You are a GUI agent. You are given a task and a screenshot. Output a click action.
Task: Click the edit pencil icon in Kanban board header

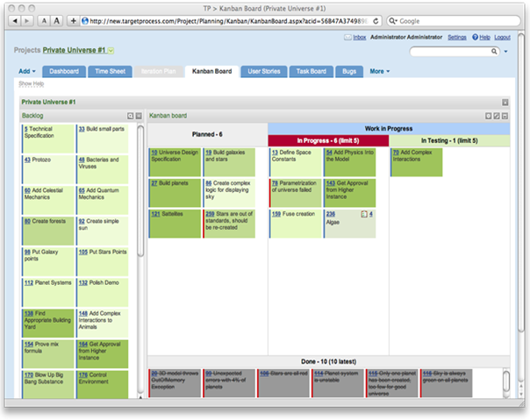tap(497, 116)
